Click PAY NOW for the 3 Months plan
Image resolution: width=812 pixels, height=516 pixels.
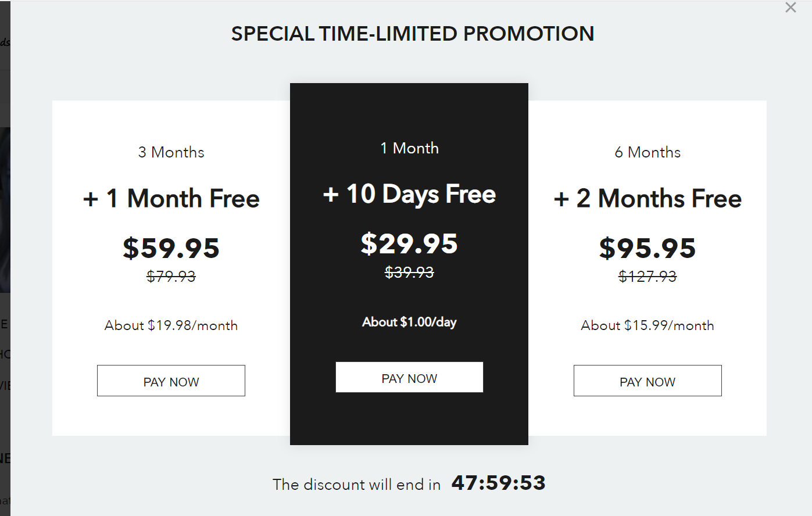(x=171, y=381)
